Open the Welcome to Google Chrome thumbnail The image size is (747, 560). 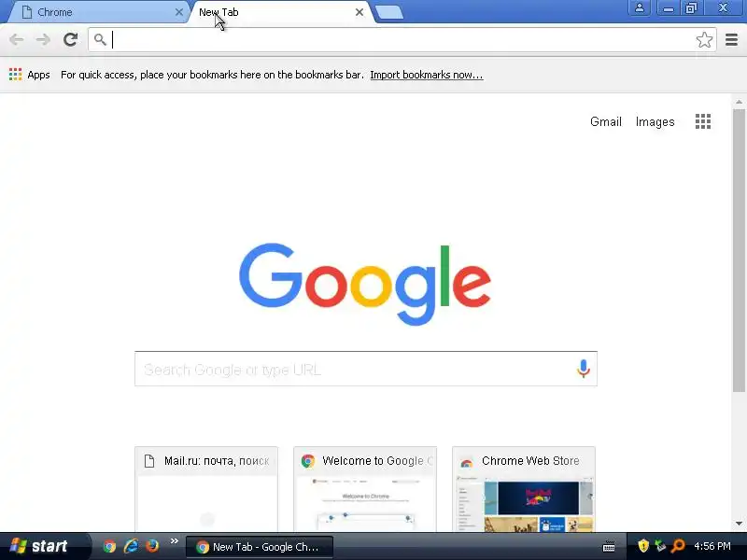365,489
